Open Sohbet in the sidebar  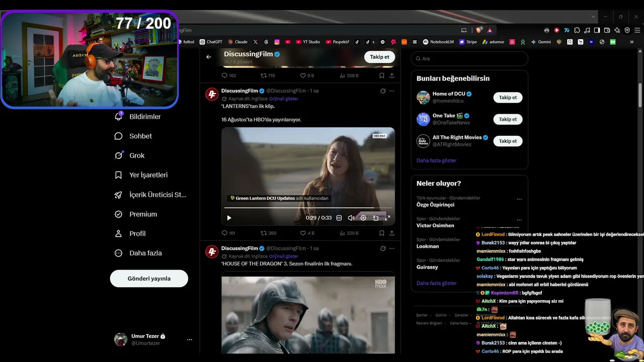coord(133,136)
